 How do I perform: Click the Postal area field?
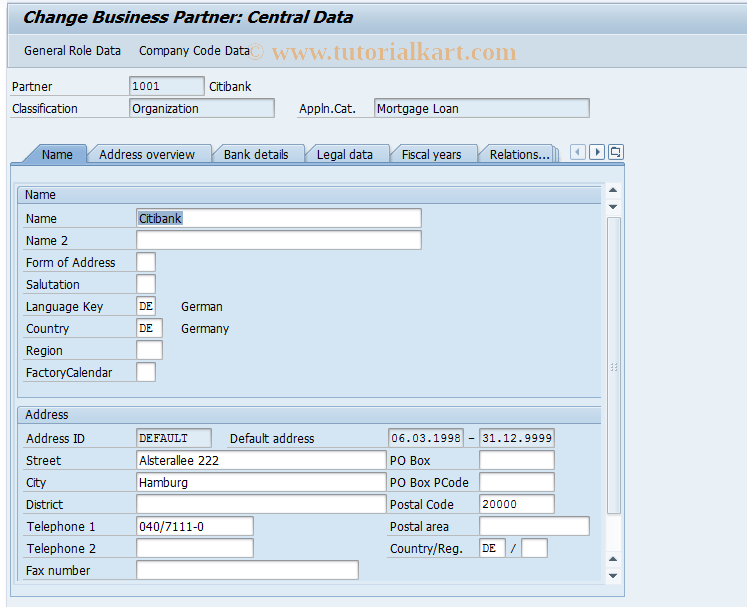(x=535, y=526)
